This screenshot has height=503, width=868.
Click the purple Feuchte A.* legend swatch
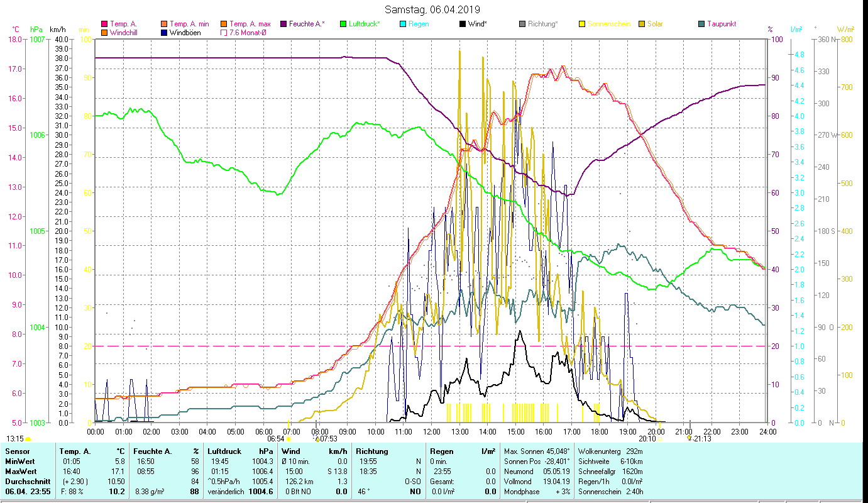[x=283, y=25]
